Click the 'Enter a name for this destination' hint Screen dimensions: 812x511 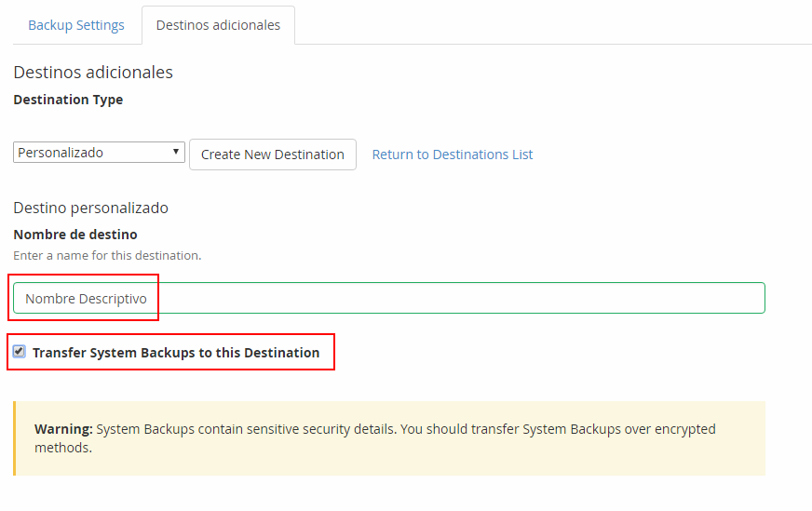[107, 255]
